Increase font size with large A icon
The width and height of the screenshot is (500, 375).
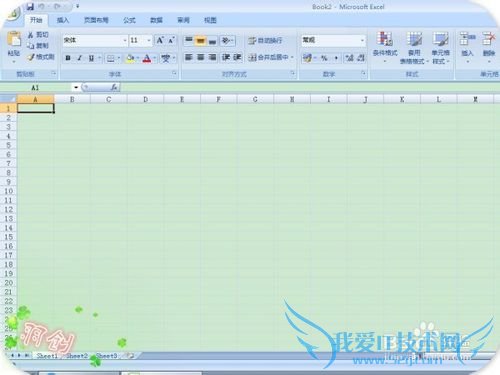tap(160, 40)
